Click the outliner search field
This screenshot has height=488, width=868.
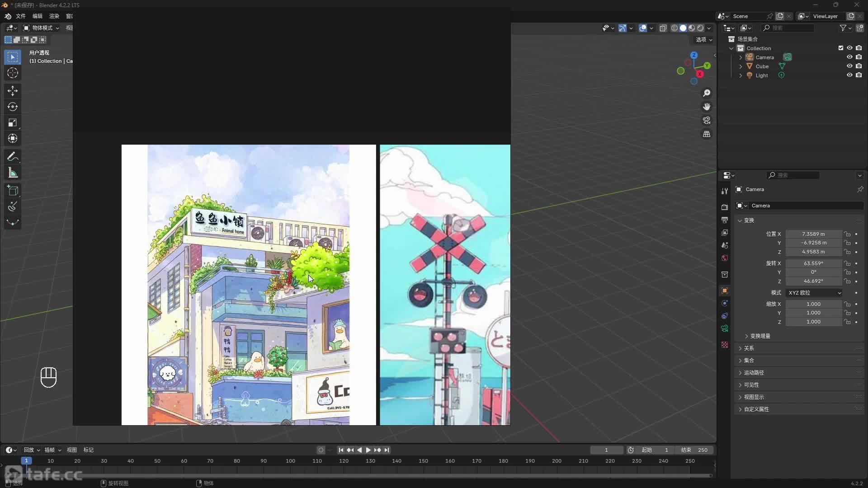788,28
